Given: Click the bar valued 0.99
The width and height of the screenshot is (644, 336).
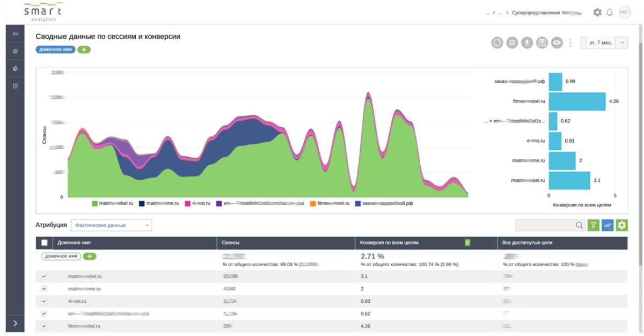Looking at the screenshot, I should tap(555, 82).
